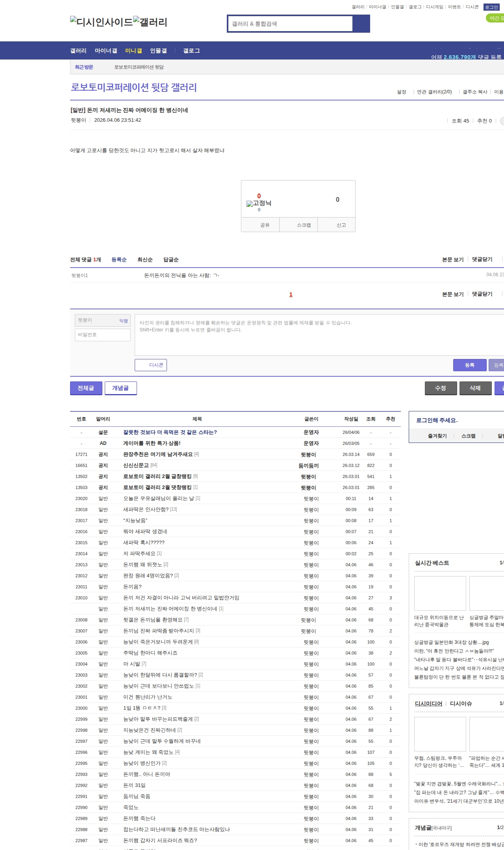
Task: Open the 설정 gallery settings menu
Action: (401, 92)
